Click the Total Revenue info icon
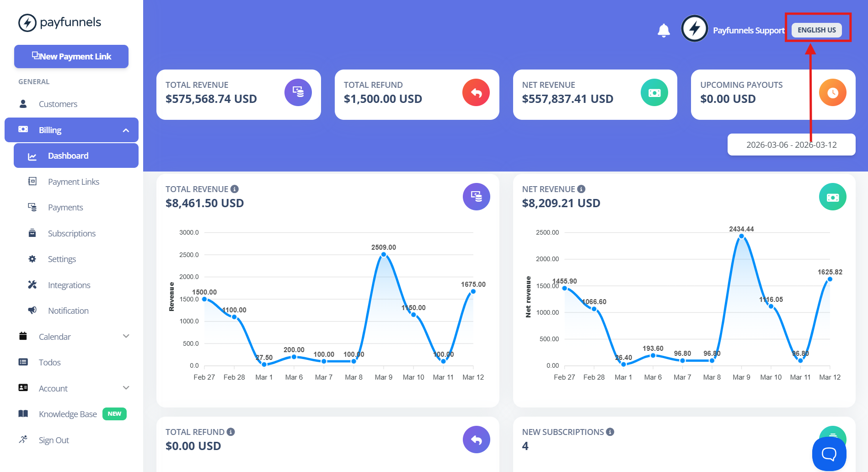Image resolution: width=868 pixels, height=472 pixels. 235,189
